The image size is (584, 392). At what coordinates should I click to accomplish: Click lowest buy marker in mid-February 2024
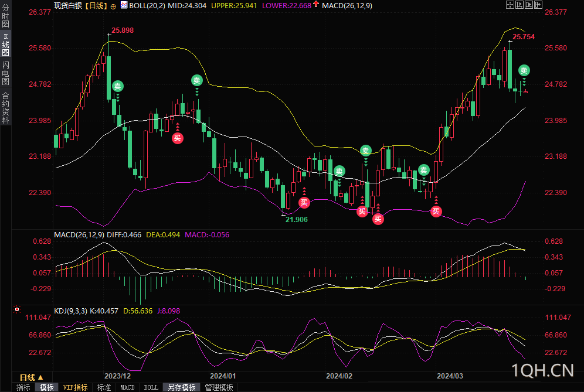click(378, 219)
